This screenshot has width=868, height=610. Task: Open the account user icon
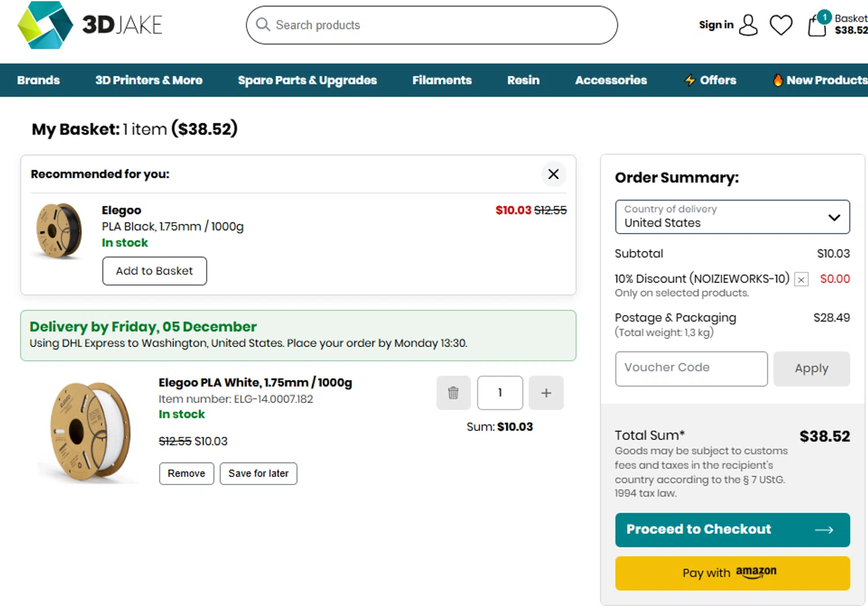click(748, 25)
